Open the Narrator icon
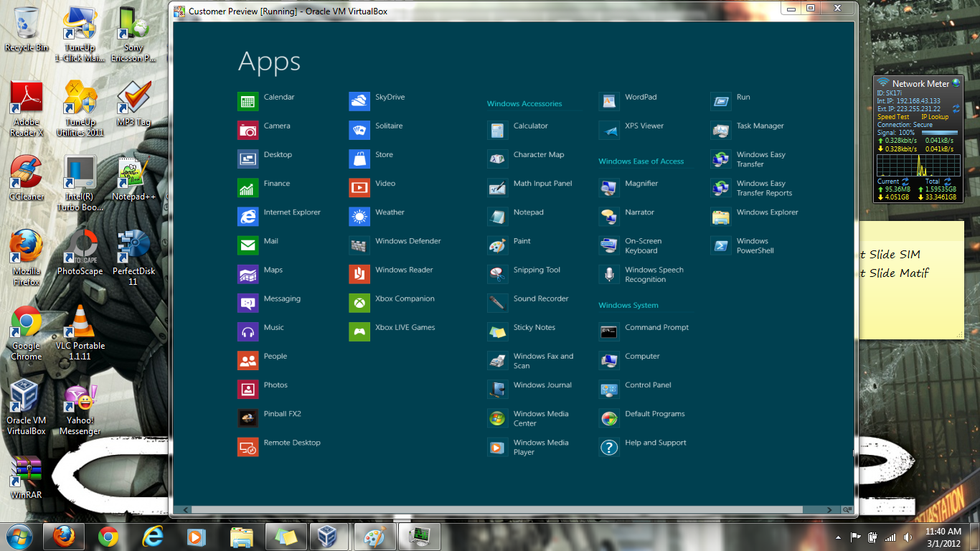Viewport: 980px width, 551px height. 609,217
